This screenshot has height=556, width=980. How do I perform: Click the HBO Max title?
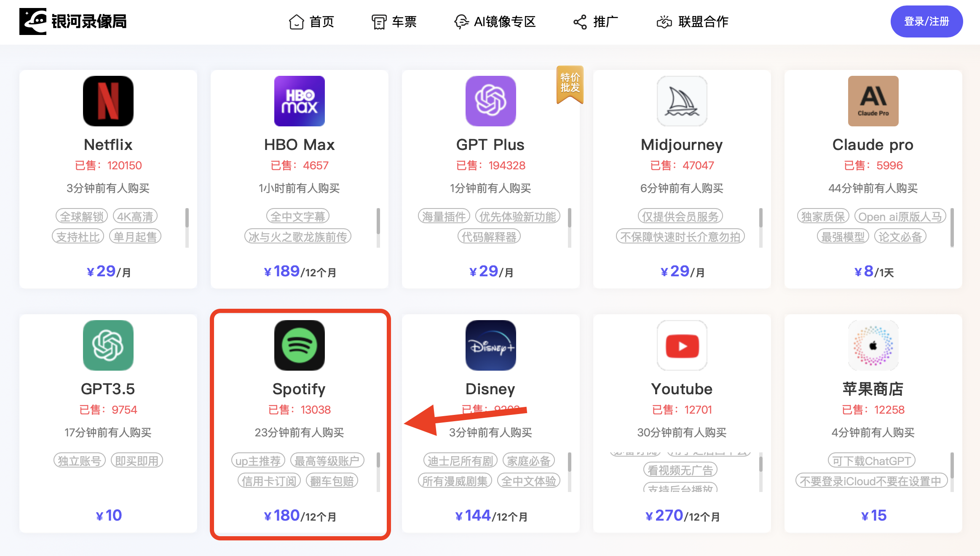click(300, 145)
